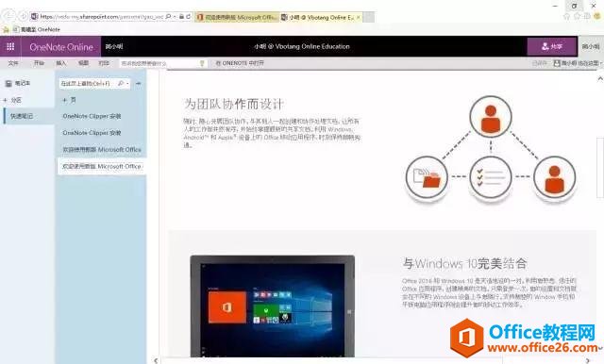Open the 打印 ribbon tab
The image size is (604, 364).
[104, 63]
